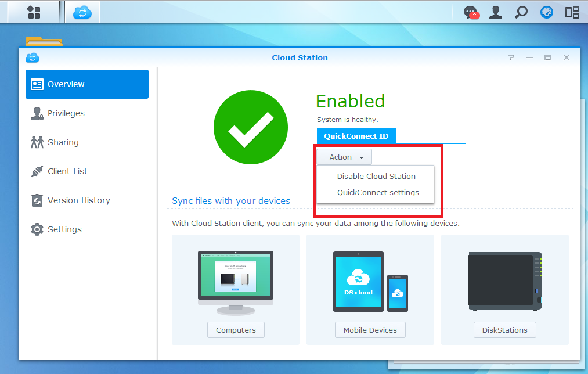
Task: Select Overview in the sidebar
Action: [87, 84]
